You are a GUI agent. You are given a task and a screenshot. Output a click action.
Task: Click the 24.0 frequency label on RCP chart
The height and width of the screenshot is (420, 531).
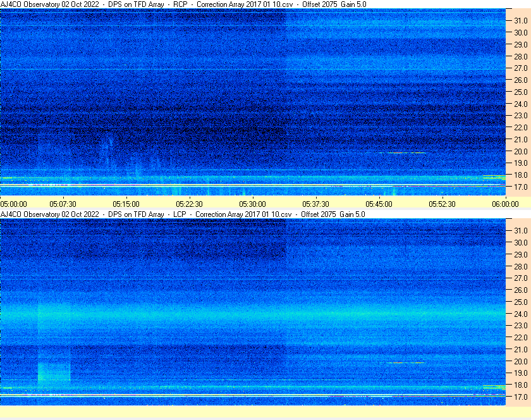521,104
